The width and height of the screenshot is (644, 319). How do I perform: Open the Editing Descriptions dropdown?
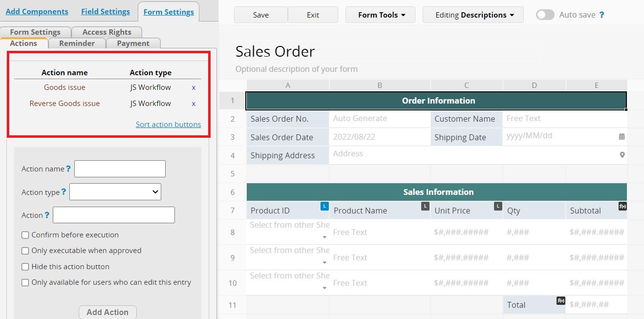(473, 15)
